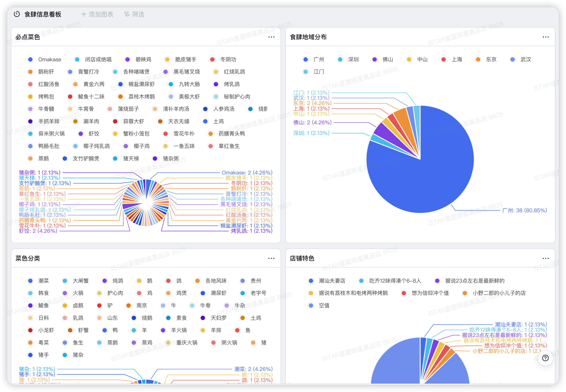Click the 佛山 legend color dot
The image size is (566, 392).
coord(375,59)
